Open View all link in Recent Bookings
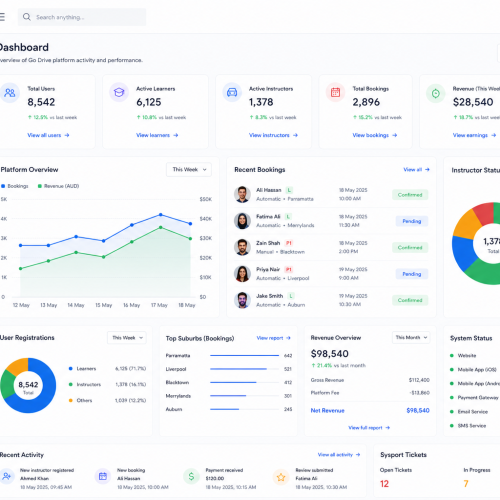Screen dimensions: 500x500 416,169
